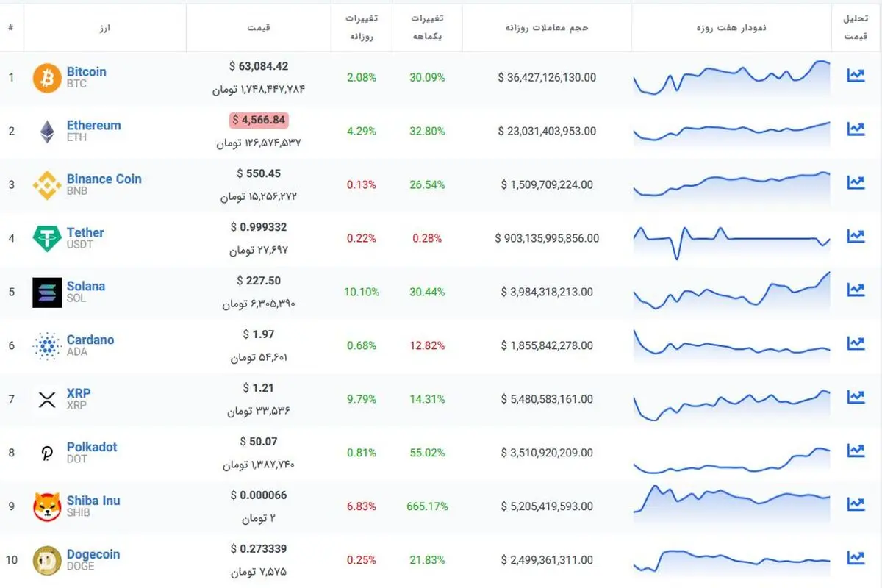Click the Bitcoin orange coin logo
Viewport: 882px width, 588px height.
(47, 78)
